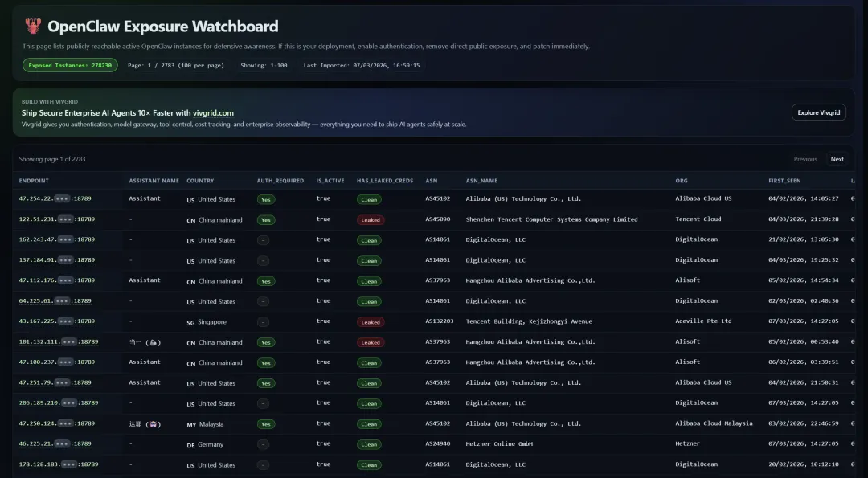
Task: Open endpoint 122.51.231 link
Action: (x=56, y=219)
